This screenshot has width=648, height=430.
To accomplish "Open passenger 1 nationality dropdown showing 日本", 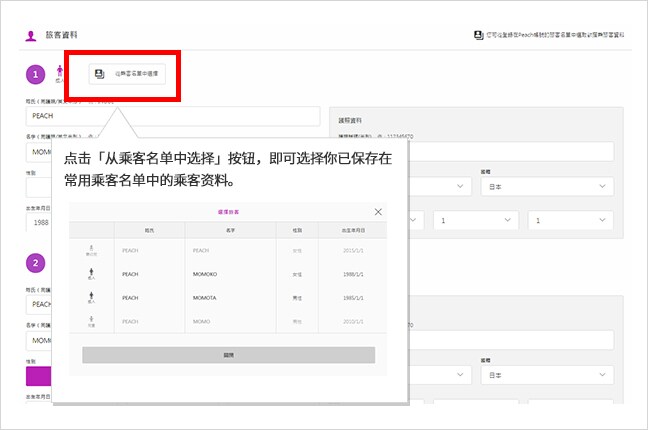I will click(547, 186).
